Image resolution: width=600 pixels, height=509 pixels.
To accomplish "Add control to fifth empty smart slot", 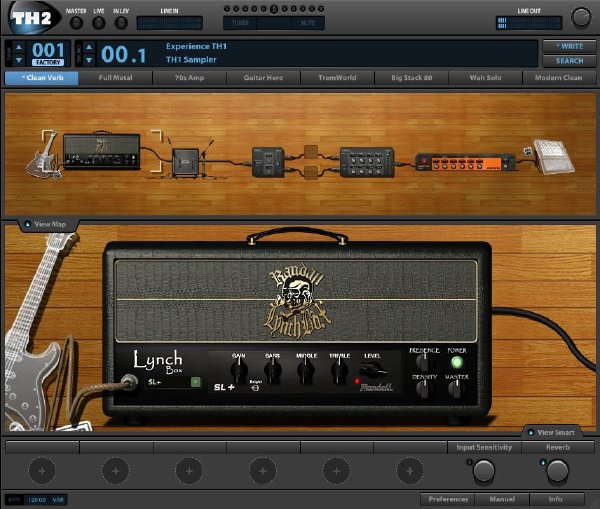I will pyautogui.click(x=336, y=471).
